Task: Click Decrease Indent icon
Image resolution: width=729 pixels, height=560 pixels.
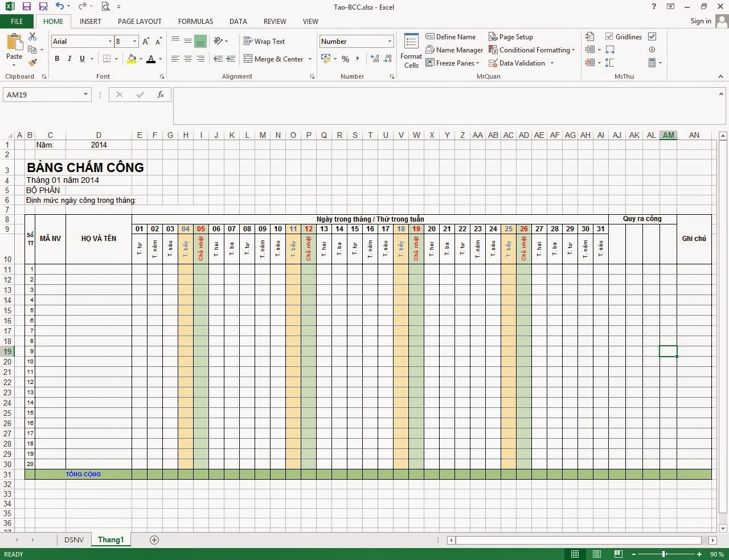Action: 218,59
